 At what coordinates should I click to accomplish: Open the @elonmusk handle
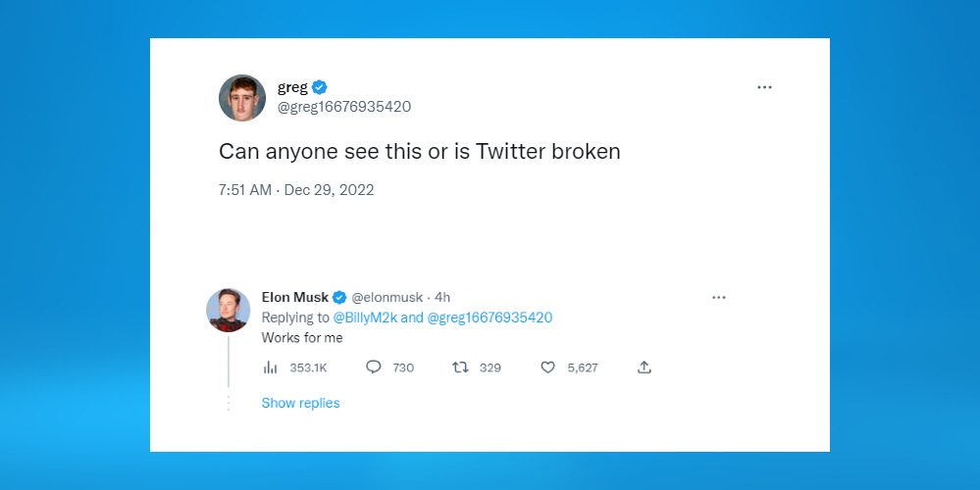pos(387,298)
